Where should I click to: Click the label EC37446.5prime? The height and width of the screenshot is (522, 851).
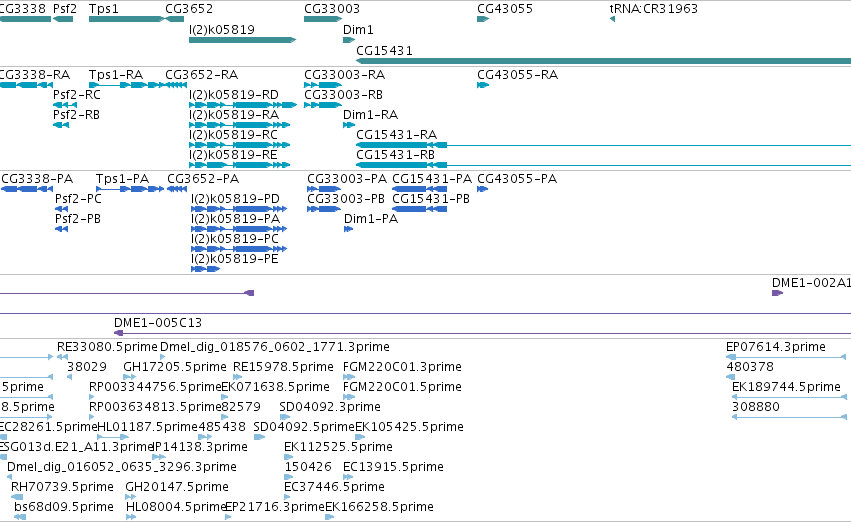334,487
